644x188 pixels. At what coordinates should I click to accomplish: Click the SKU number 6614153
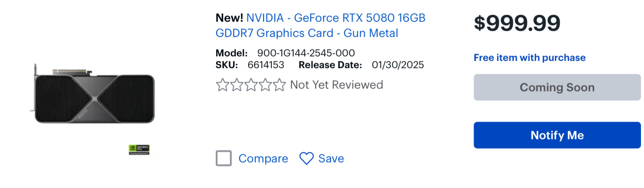pyautogui.click(x=266, y=65)
